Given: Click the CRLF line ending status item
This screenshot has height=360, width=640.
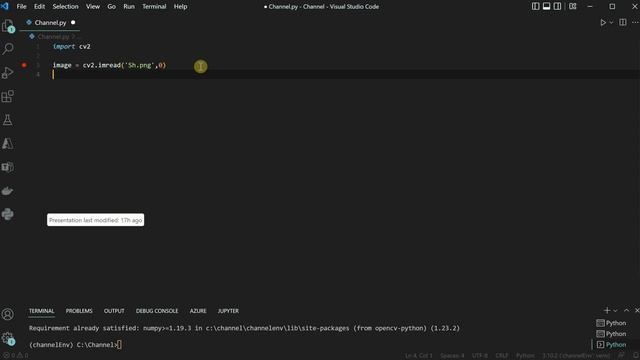Looking at the screenshot, I should coord(502,356).
